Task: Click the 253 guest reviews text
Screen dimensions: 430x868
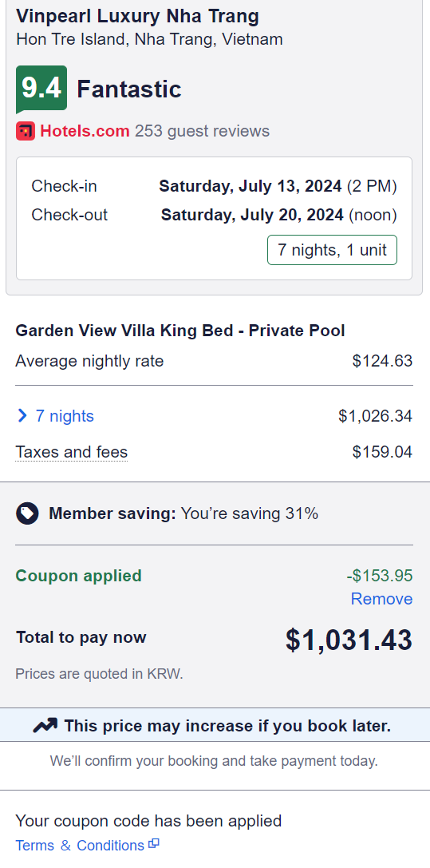Action: coord(203,131)
